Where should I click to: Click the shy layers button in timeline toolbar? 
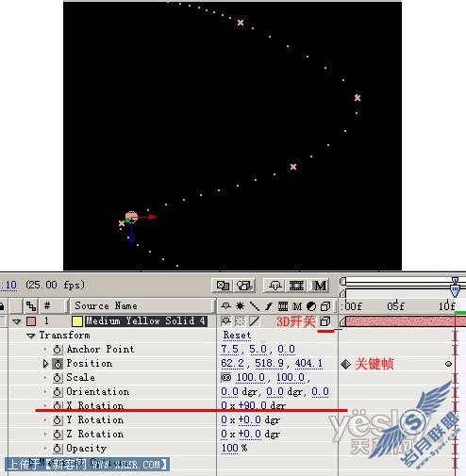[x=275, y=286]
